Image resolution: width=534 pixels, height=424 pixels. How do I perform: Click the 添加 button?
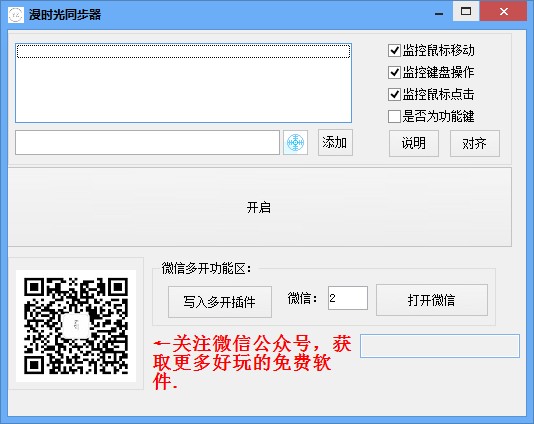(335, 142)
